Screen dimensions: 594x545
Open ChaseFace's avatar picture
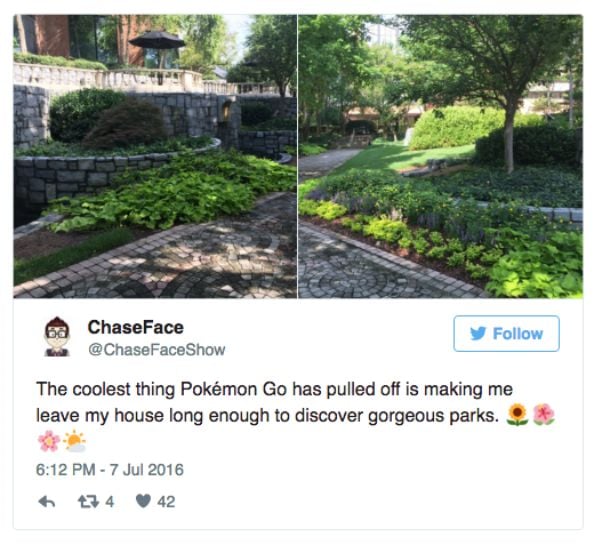[57, 337]
